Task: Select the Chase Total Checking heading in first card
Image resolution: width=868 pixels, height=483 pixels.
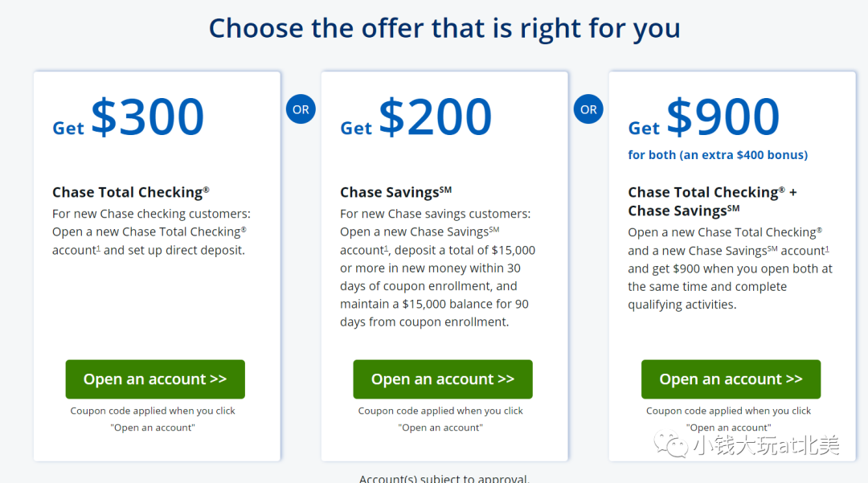Action: pyautogui.click(x=131, y=192)
